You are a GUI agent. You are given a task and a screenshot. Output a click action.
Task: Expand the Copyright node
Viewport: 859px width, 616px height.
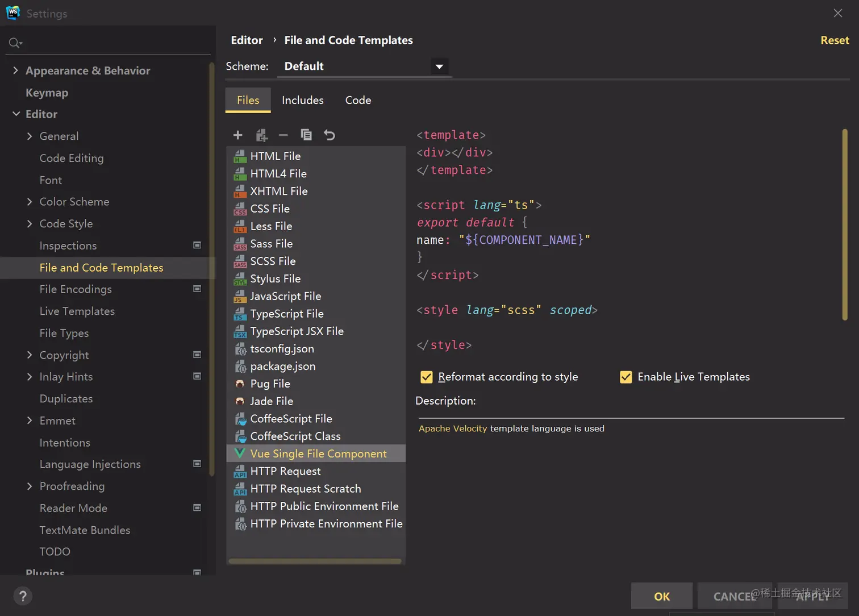point(30,355)
